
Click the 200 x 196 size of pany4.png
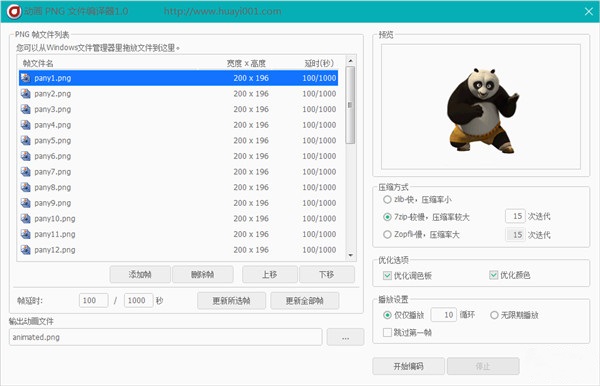click(x=251, y=125)
